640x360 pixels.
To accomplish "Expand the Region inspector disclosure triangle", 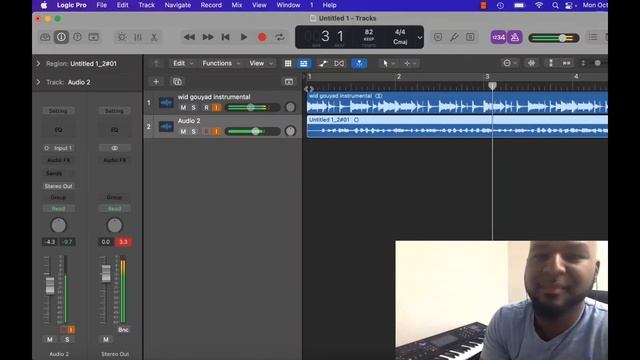I will pyautogui.click(x=38, y=64).
